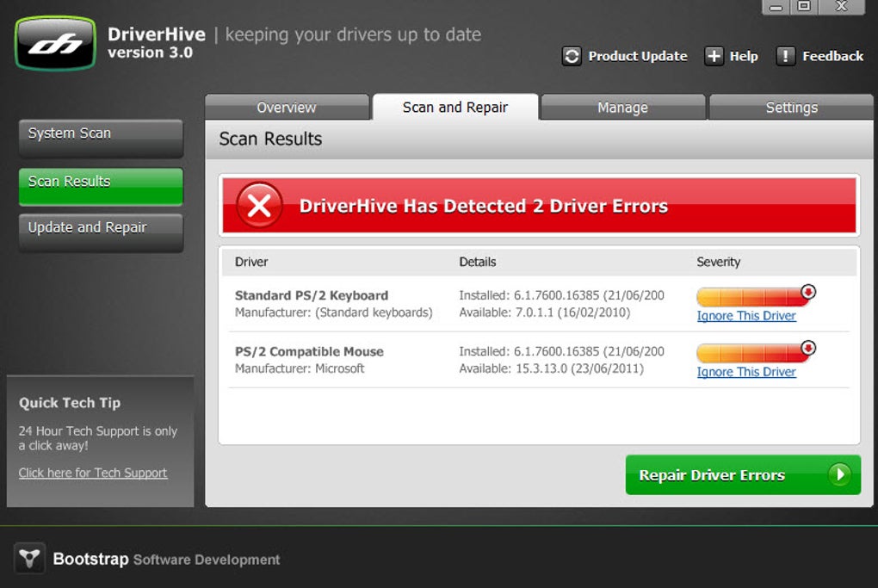Image resolution: width=878 pixels, height=588 pixels.
Task: Click the arrow icon on Repair Driver Errors
Action: click(x=839, y=475)
